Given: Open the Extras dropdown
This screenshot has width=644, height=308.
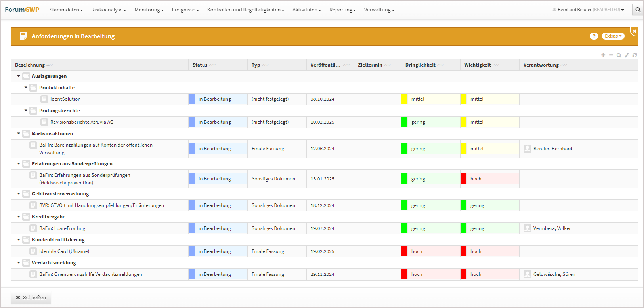Looking at the screenshot, I should 613,36.
